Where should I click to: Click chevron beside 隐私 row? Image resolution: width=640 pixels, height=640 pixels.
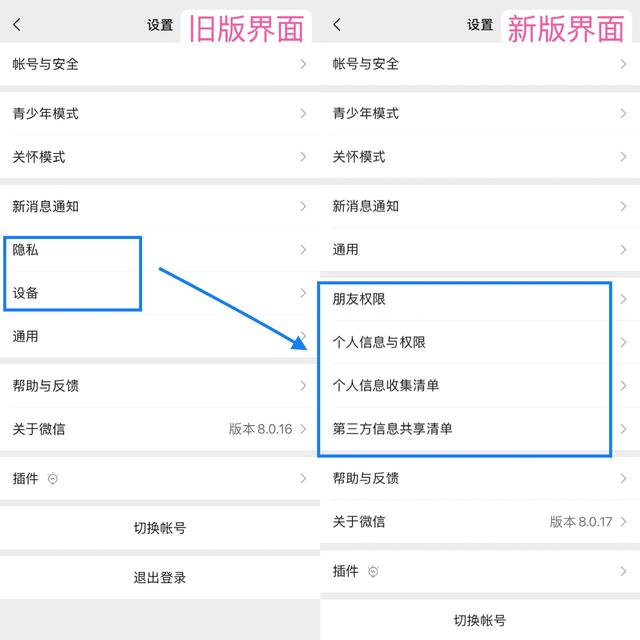303,249
